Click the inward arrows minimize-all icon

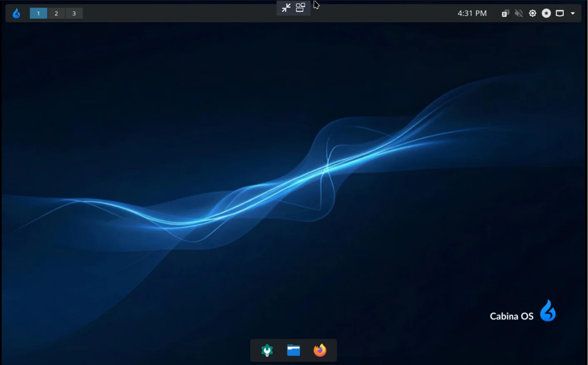(286, 7)
